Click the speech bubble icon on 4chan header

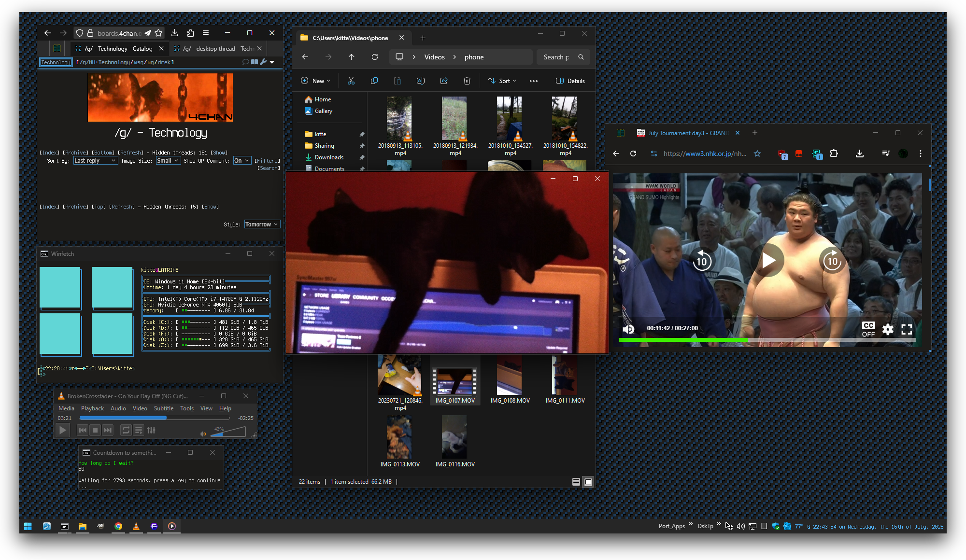click(245, 62)
